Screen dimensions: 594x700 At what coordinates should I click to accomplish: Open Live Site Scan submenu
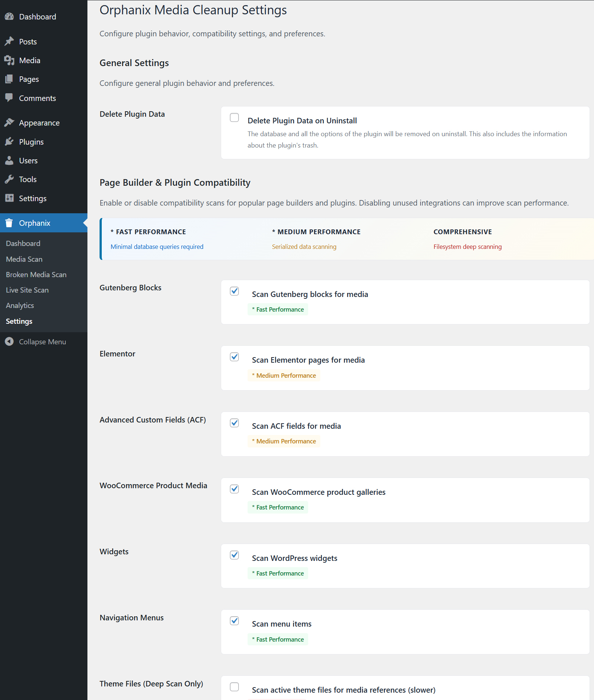click(27, 290)
